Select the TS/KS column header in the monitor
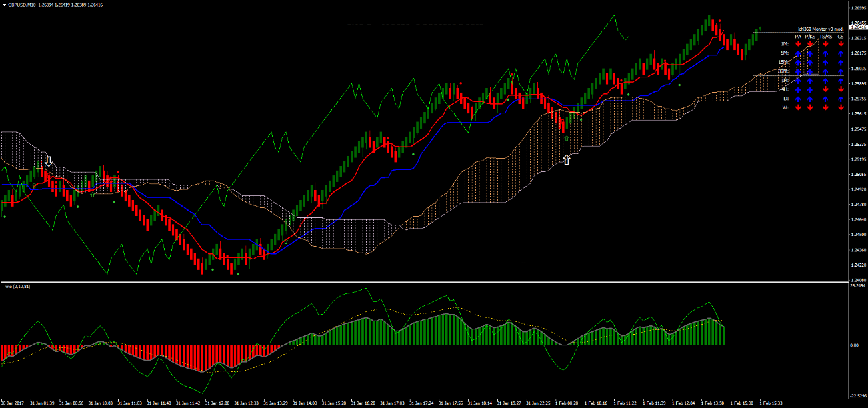Screen dimensions: 868x408 click(825, 37)
